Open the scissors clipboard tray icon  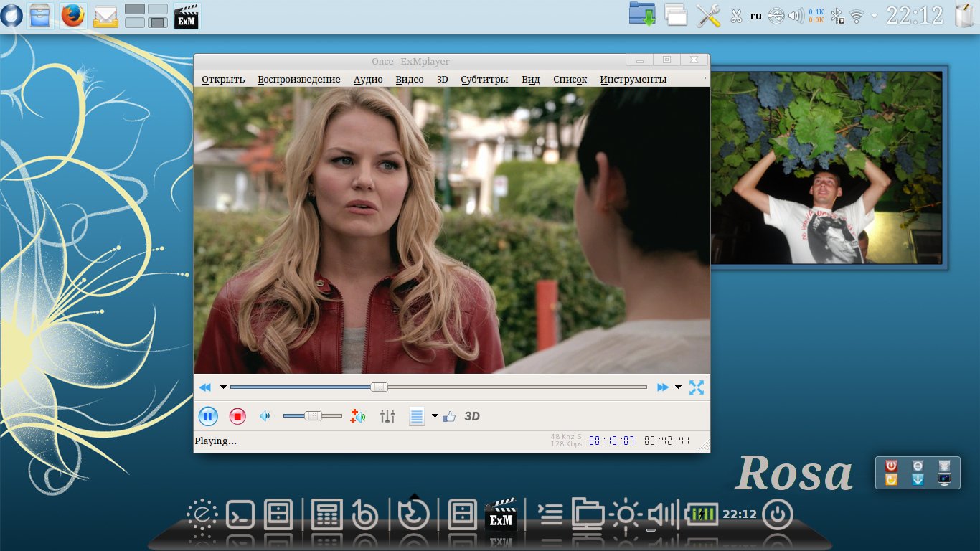735,16
